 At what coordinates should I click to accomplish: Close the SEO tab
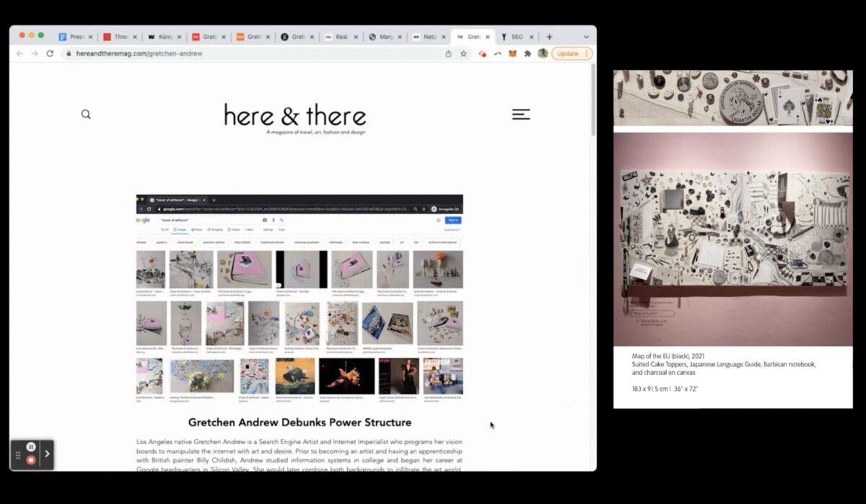(x=533, y=37)
